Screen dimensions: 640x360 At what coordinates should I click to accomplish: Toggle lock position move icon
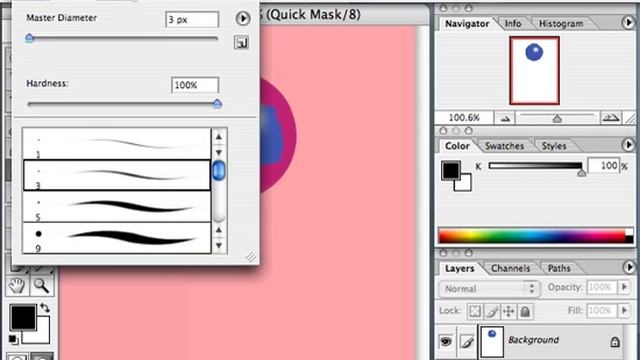pyautogui.click(x=509, y=311)
